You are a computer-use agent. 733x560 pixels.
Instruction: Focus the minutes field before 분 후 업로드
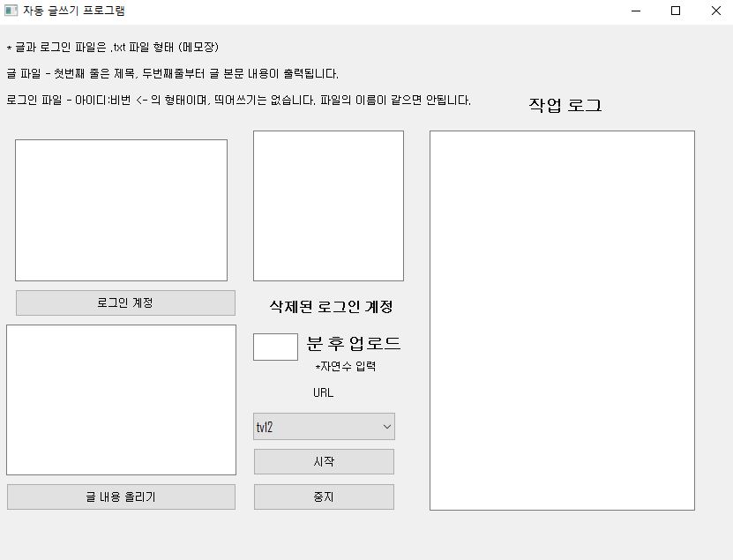pos(275,347)
